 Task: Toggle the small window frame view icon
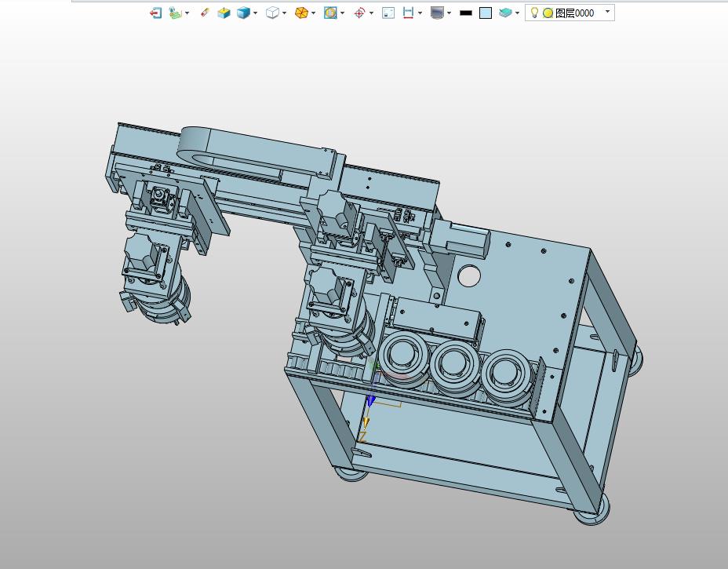pos(388,13)
